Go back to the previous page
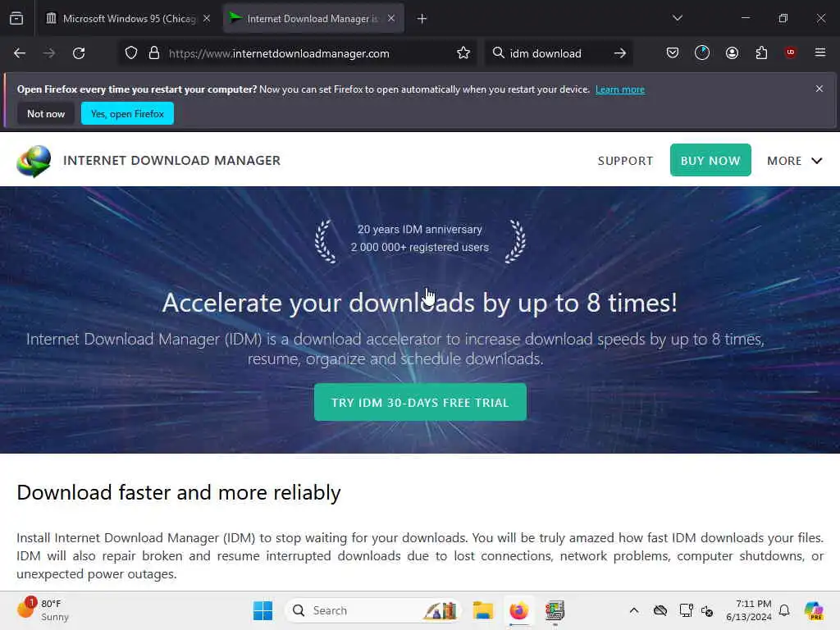This screenshot has width=840, height=630. (x=20, y=53)
